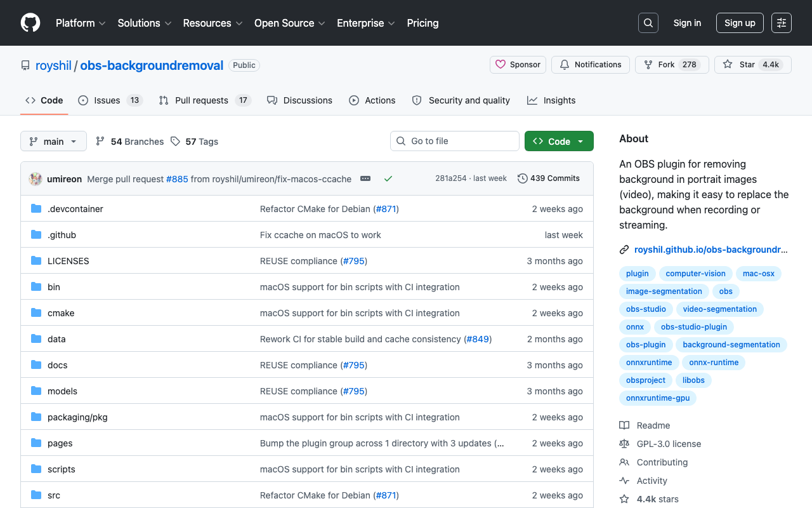Open the 54 Branches link
812x508 pixels.
click(x=129, y=142)
